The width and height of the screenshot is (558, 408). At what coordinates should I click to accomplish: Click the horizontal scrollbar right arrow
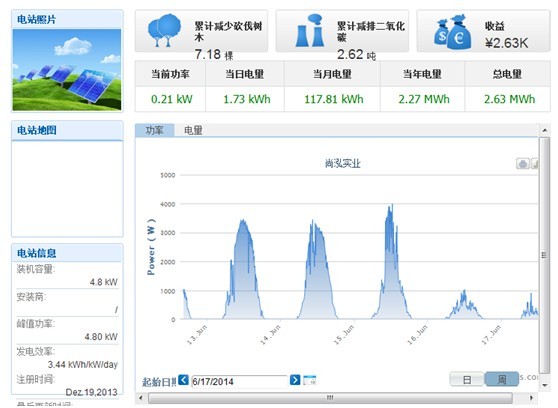click(x=532, y=398)
